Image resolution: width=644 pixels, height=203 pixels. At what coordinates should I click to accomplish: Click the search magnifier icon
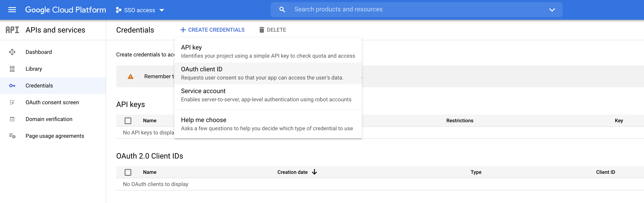point(282,9)
